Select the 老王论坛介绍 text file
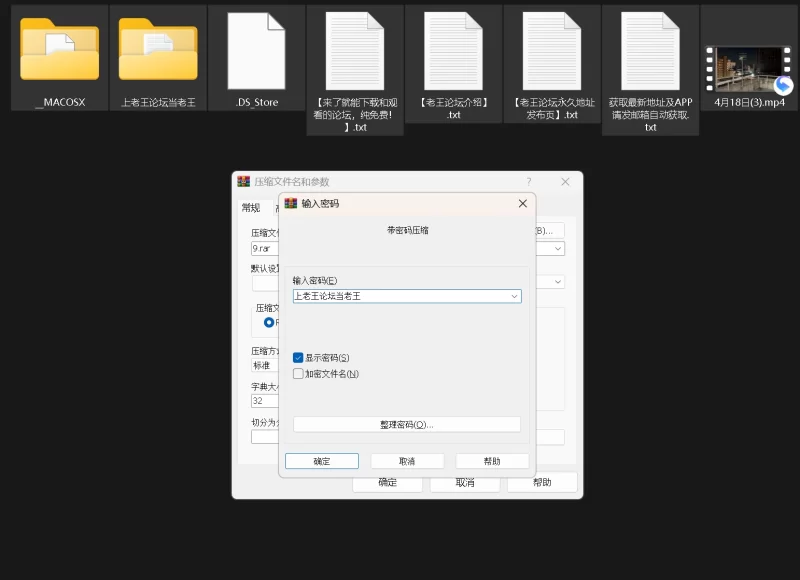The height and width of the screenshot is (580, 800). click(453, 52)
